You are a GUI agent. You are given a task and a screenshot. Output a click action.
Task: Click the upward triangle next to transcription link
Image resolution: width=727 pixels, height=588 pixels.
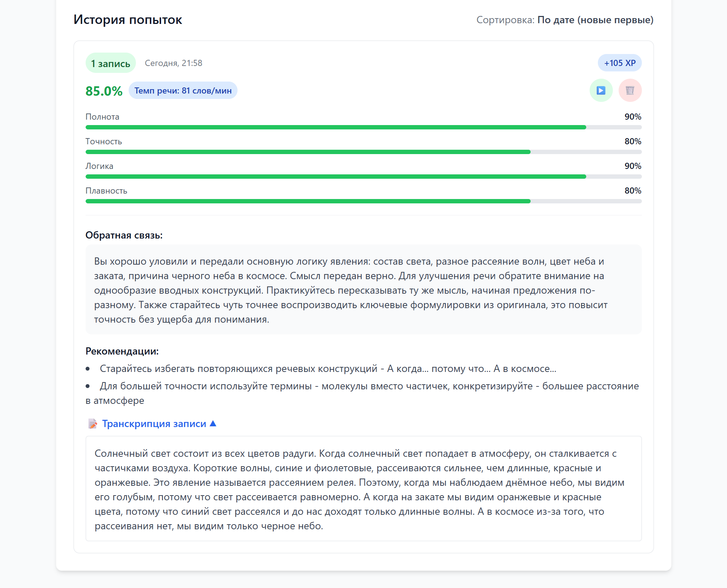pyautogui.click(x=213, y=423)
